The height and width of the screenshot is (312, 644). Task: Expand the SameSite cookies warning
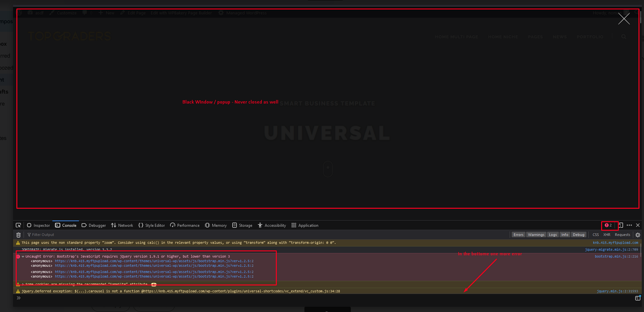[x=23, y=284]
